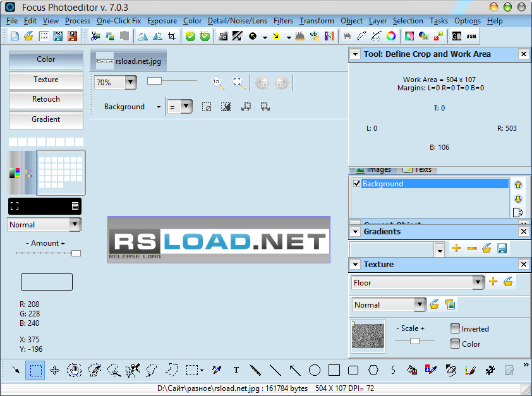The width and height of the screenshot is (532, 396).
Task: Click the Open file folder icon
Action: pyautogui.click(x=29, y=36)
